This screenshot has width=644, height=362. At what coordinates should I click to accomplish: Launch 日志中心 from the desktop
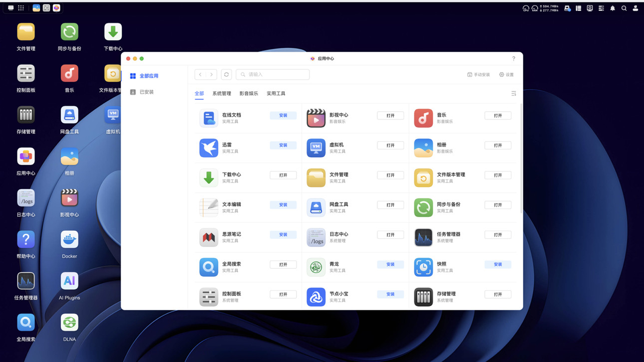tap(26, 198)
